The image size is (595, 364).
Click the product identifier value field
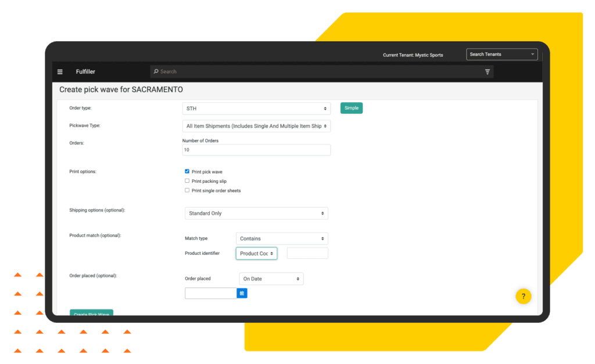click(x=307, y=253)
